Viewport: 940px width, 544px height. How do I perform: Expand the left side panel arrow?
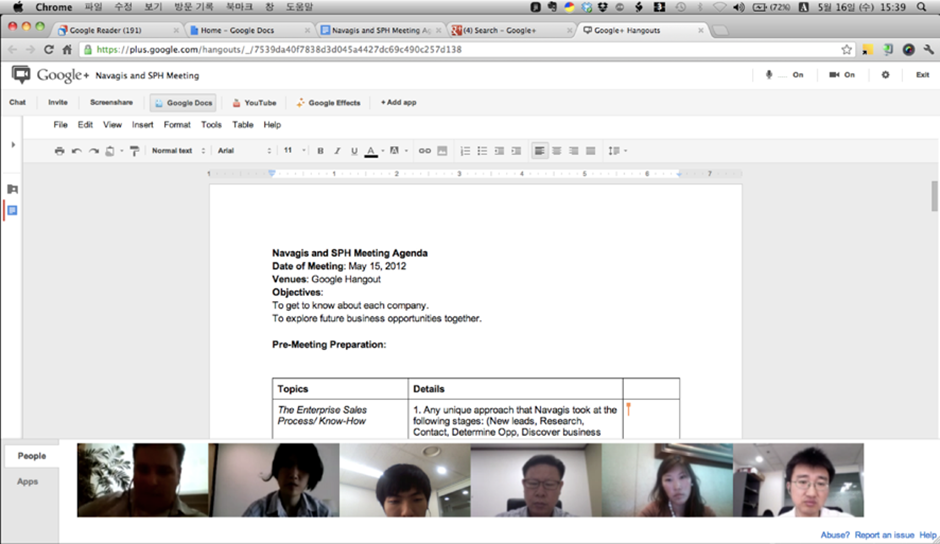point(13,145)
